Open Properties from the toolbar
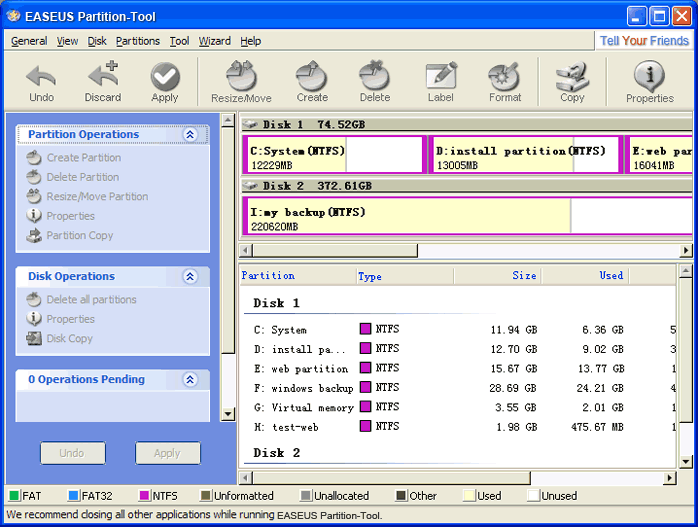Viewport: 698px width, 528px height. [x=649, y=81]
